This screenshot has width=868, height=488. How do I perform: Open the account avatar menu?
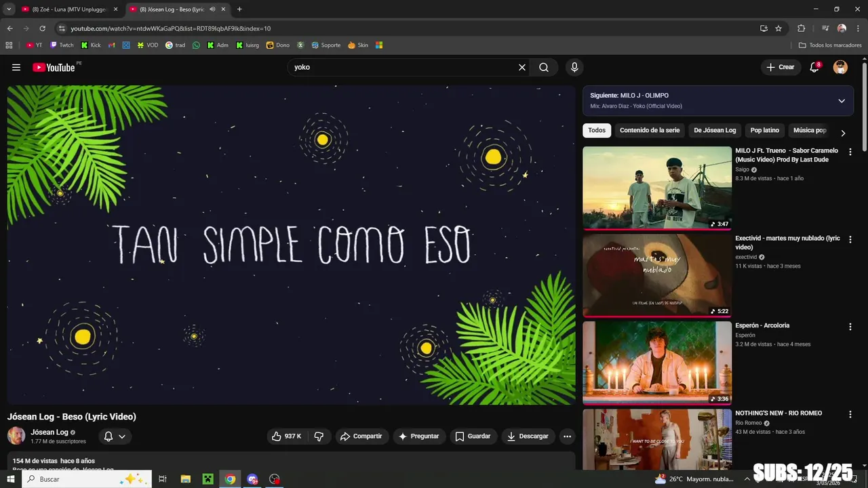(840, 67)
